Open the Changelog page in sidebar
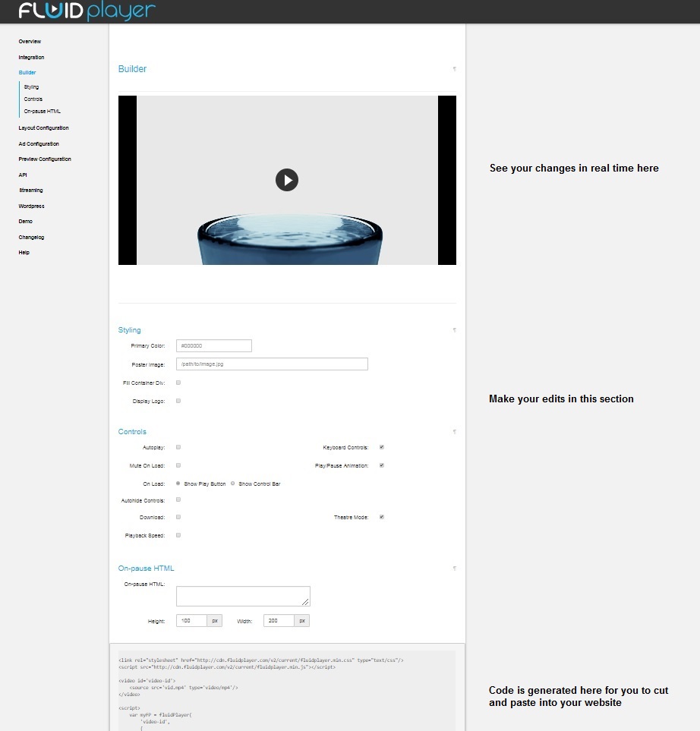The height and width of the screenshot is (731, 700). point(31,238)
